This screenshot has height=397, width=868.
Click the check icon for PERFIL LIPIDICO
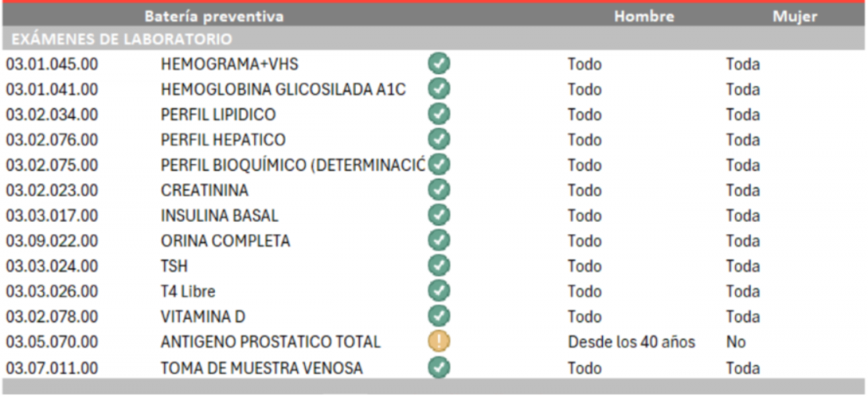439,115
